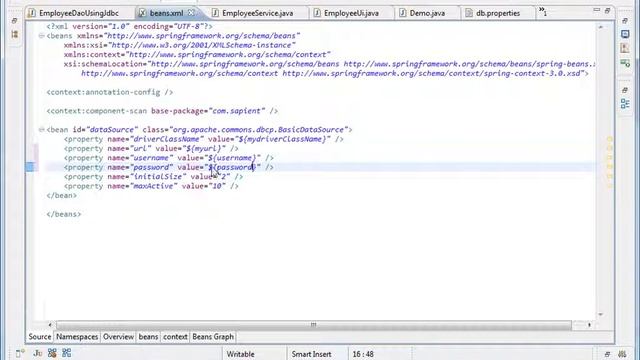This screenshot has height=360, width=640.
Task: Click the Smart Insert status field
Action: point(311,354)
